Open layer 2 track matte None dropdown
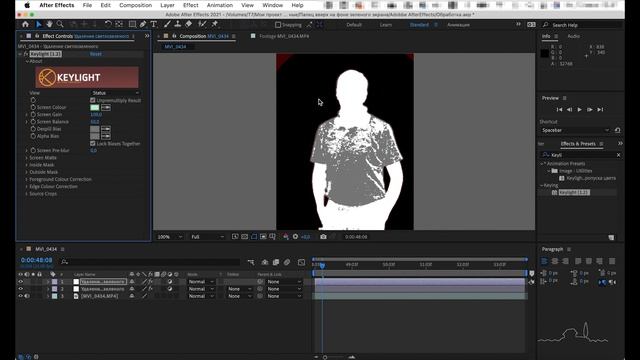Viewport: 640px width, 360px height. click(239, 289)
